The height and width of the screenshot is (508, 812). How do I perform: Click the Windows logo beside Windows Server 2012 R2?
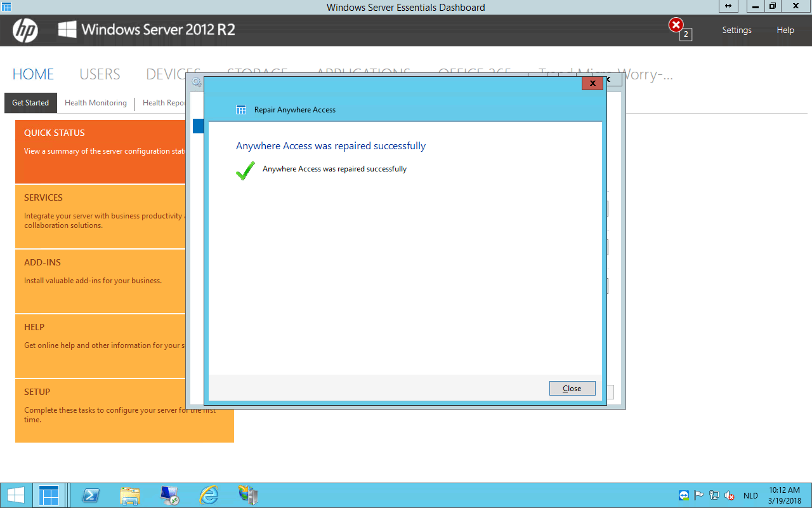pyautogui.click(x=67, y=29)
